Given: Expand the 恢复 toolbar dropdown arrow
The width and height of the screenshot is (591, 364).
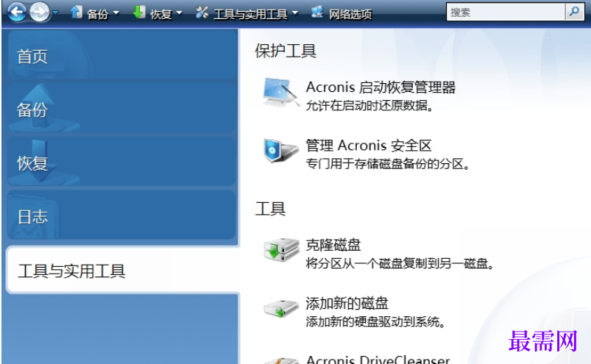Looking at the screenshot, I should click(x=180, y=13).
